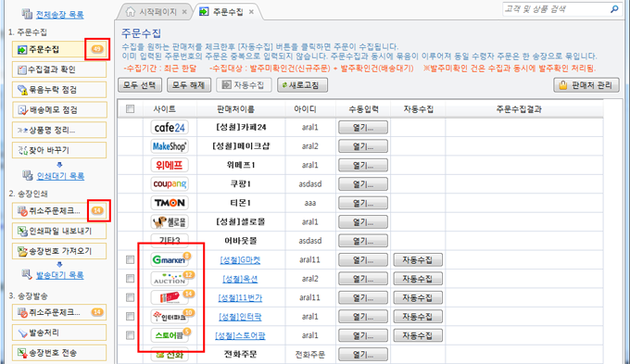Check the 옥션 row checkbox
This screenshot has width=630, height=364.
pyautogui.click(x=131, y=279)
